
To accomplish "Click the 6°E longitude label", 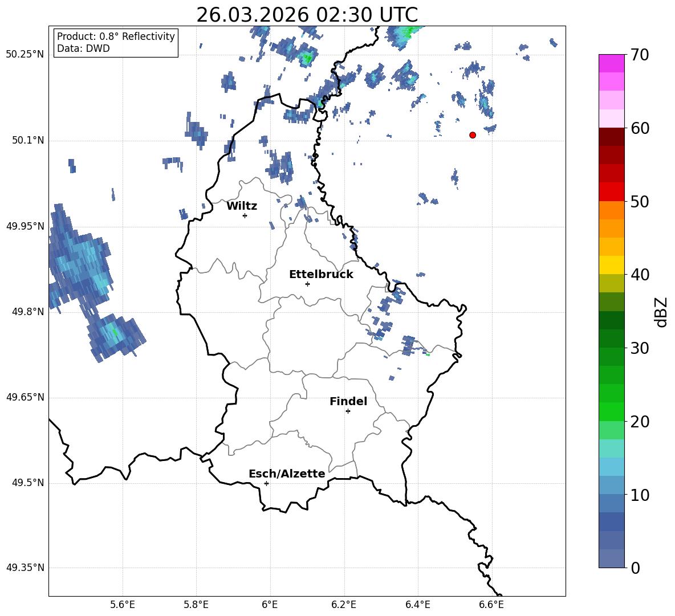I will pyautogui.click(x=270, y=605).
